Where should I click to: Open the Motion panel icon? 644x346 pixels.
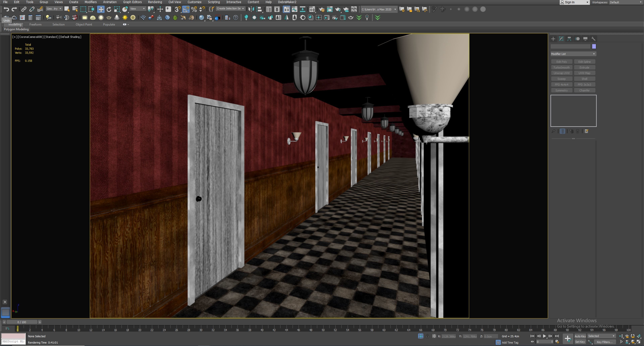tap(577, 39)
